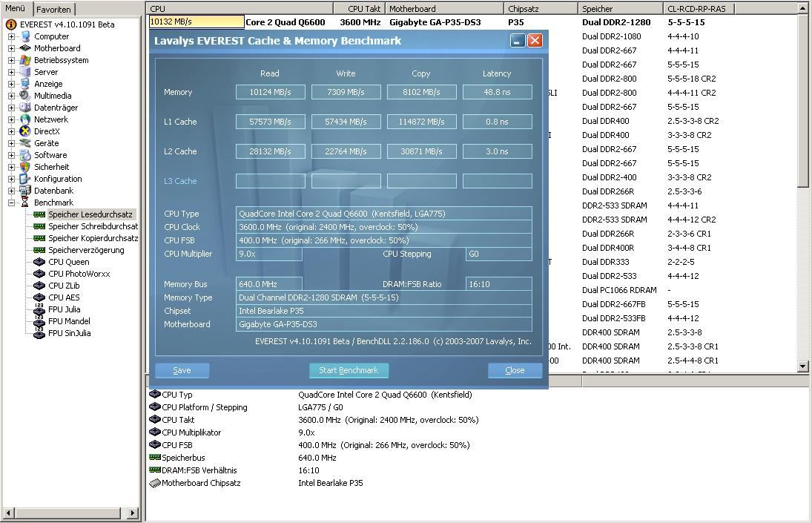Sort by the CPU Takt column header
This screenshot has height=523, width=812.
coord(360,8)
